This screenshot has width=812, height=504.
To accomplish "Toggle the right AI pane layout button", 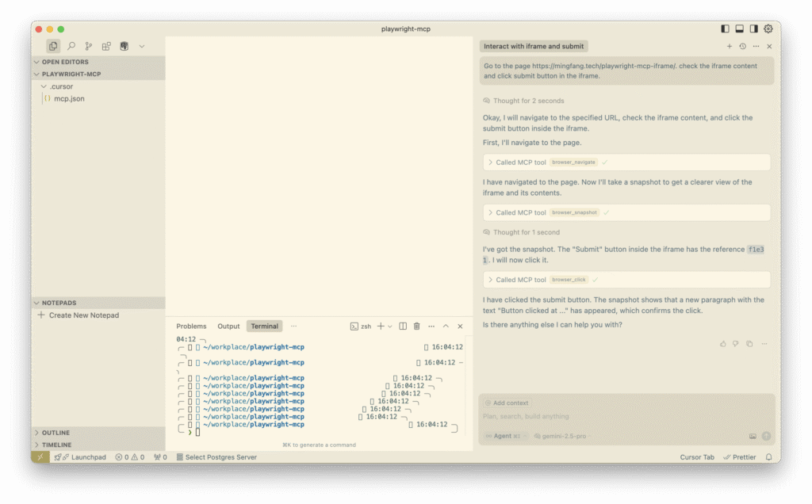I will [753, 29].
